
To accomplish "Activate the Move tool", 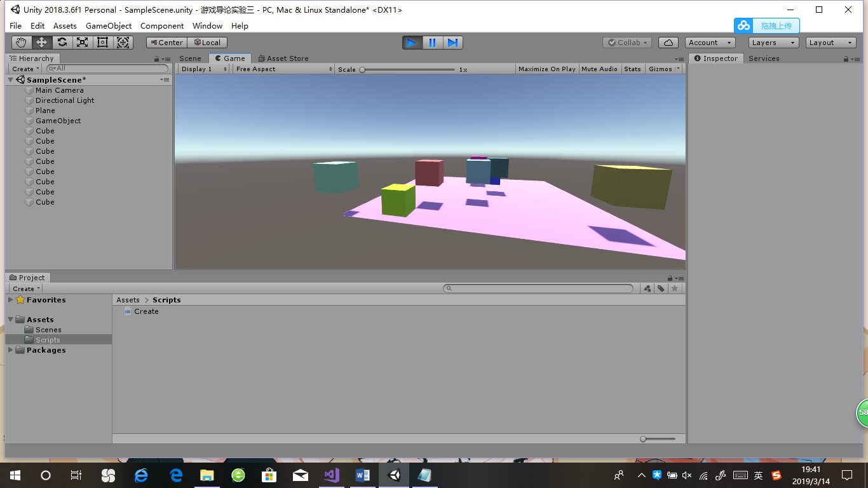I will click(x=41, y=42).
